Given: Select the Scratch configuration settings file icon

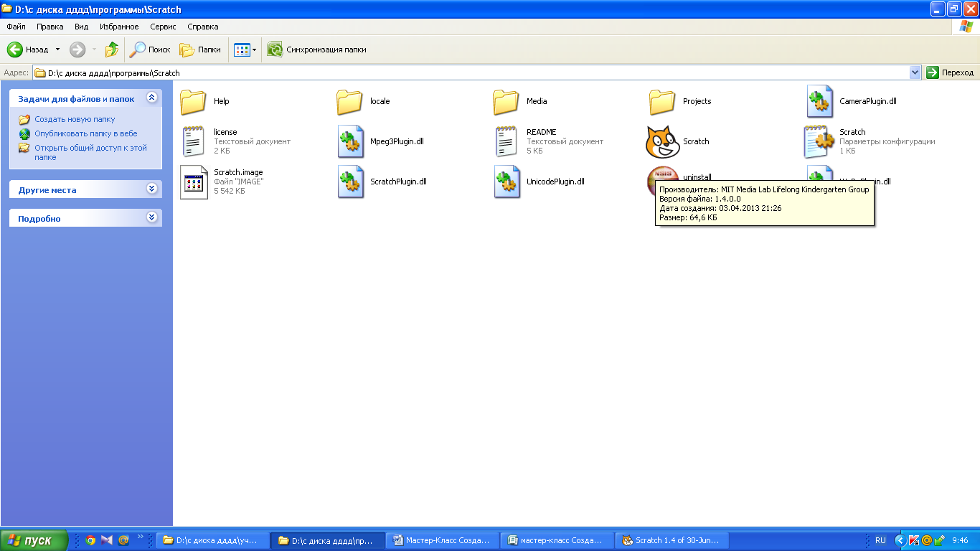Looking at the screenshot, I should [819, 142].
